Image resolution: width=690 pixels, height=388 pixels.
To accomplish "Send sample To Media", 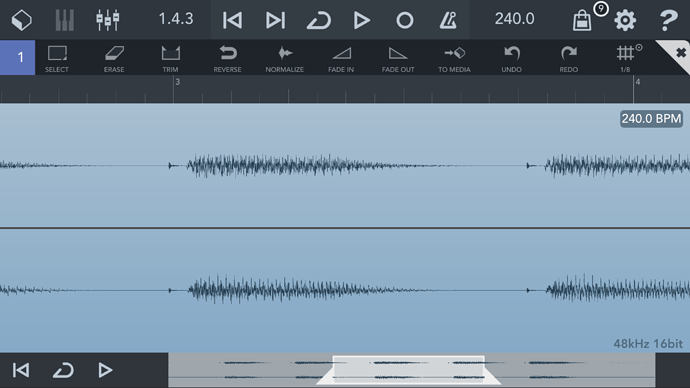I will point(455,58).
